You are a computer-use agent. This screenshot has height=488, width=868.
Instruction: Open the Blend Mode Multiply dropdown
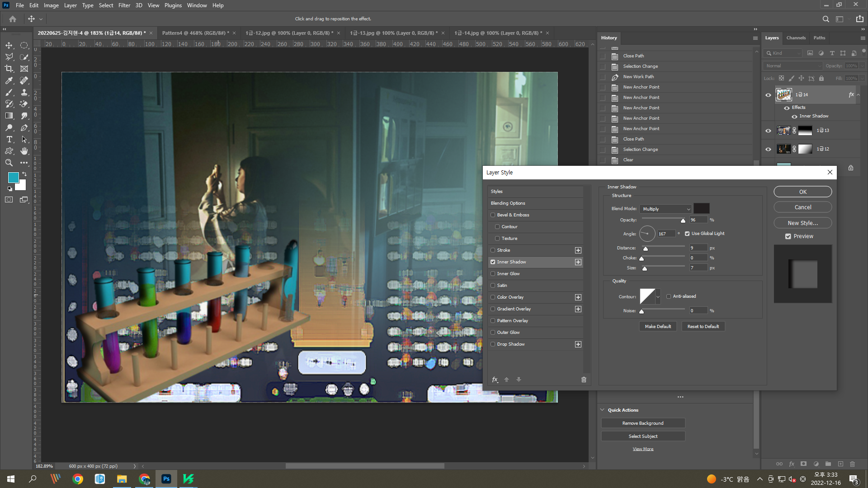tap(666, 209)
